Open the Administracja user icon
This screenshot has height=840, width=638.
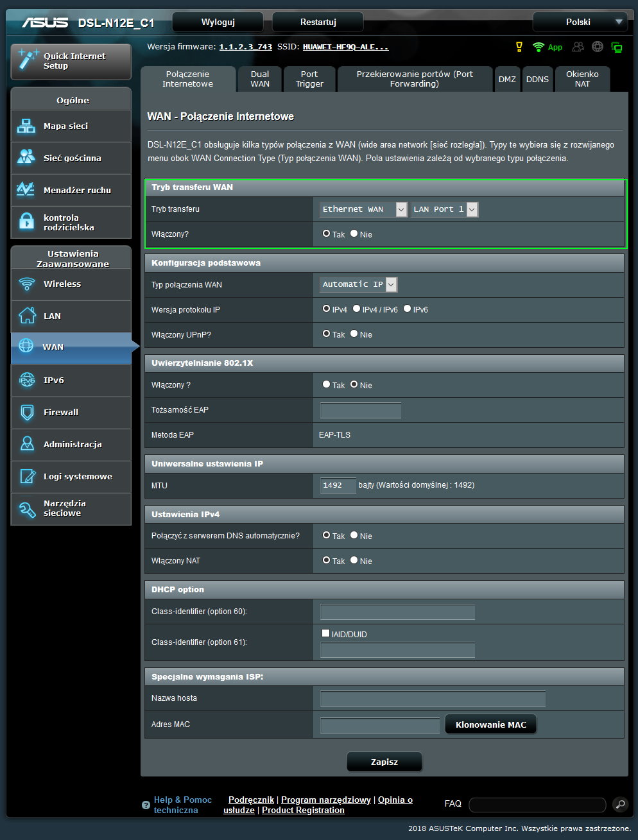point(26,443)
